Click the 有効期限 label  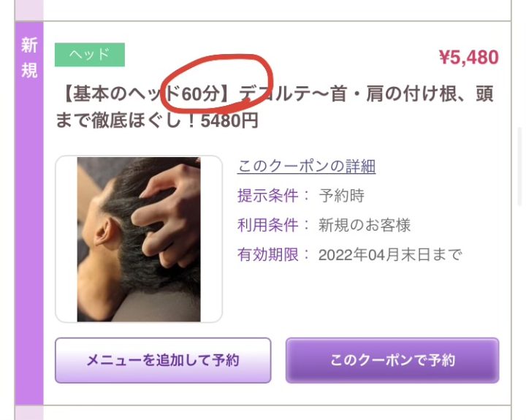pos(267,255)
